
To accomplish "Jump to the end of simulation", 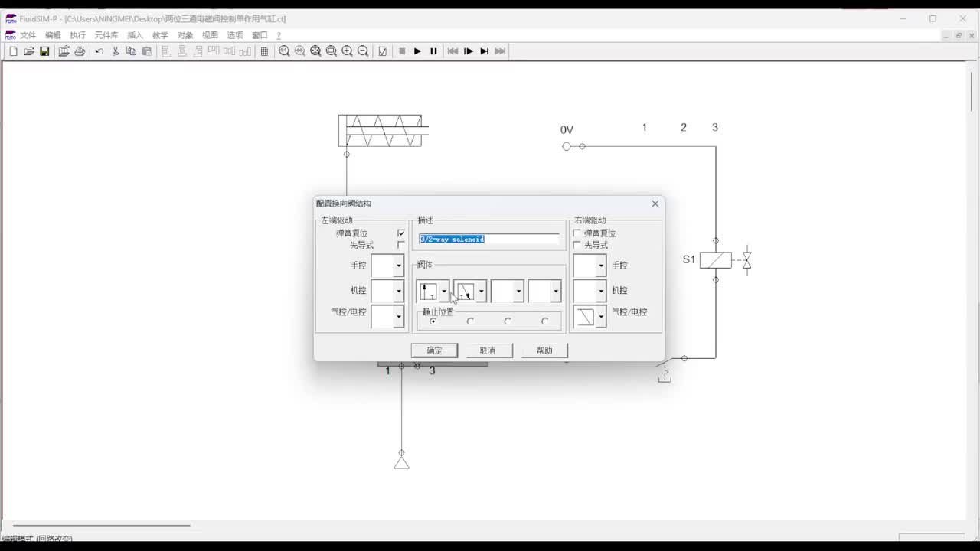I will 500,51.
